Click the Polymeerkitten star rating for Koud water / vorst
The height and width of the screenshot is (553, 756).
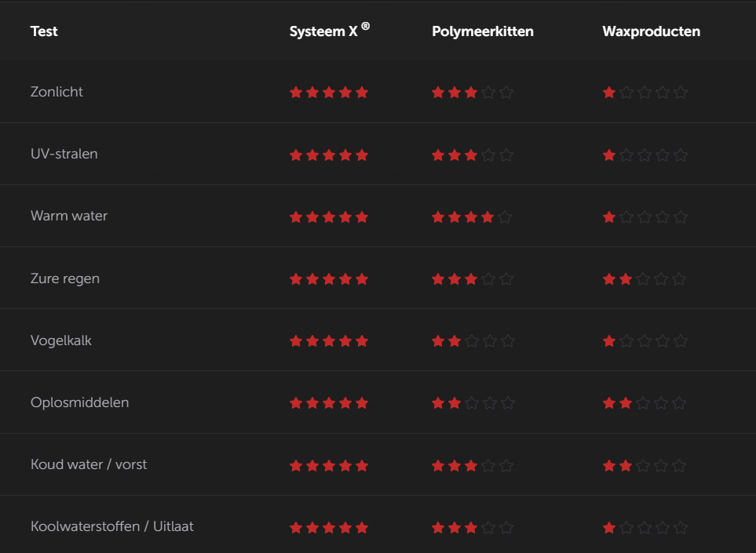point(471,466)
